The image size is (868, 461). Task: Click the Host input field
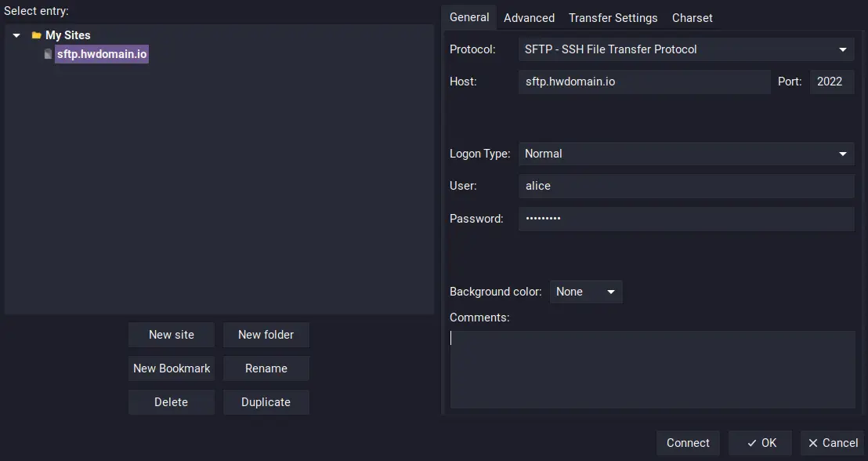(645, 82)
